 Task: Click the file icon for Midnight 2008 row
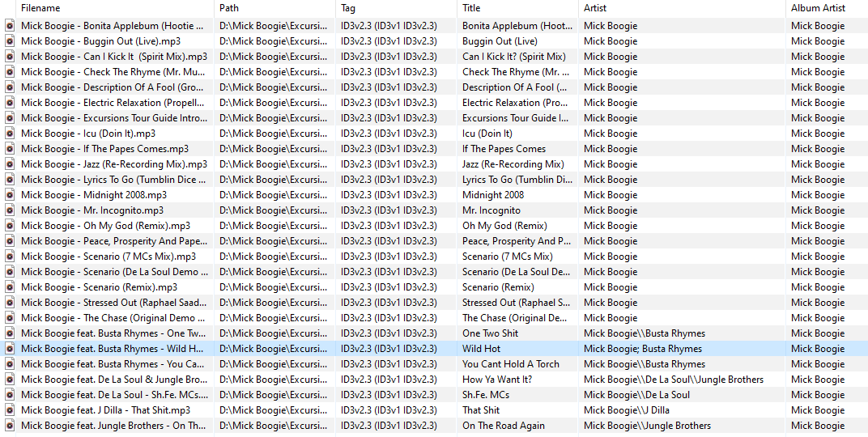(x=10, y=195)
